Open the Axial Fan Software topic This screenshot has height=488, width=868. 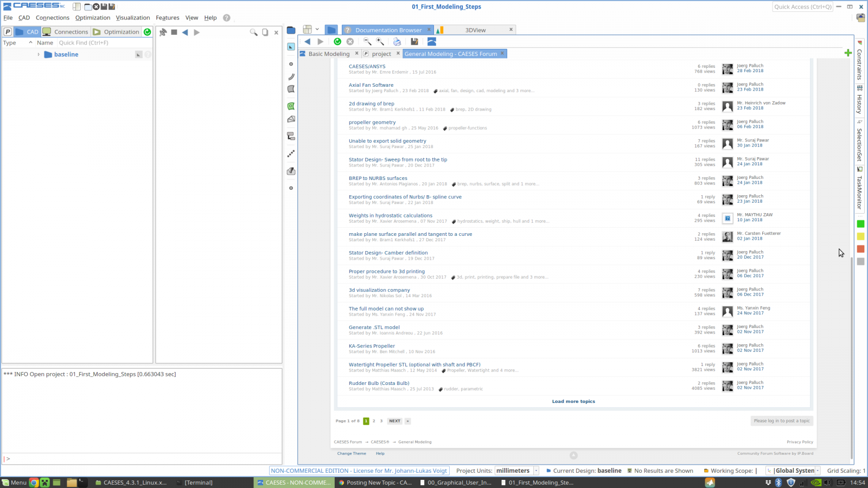point(371,85)
